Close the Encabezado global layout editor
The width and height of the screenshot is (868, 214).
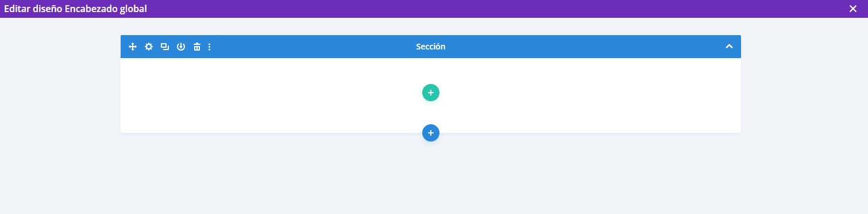(853, 9)
